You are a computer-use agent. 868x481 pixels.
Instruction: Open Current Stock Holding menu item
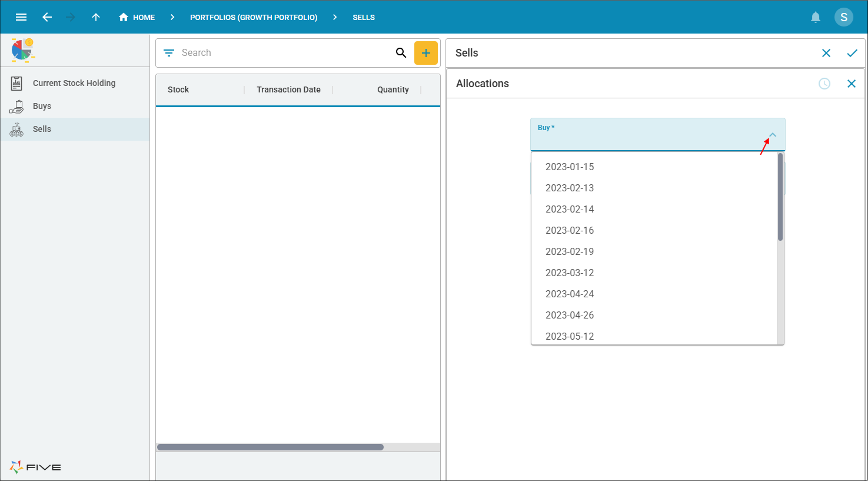75,83
